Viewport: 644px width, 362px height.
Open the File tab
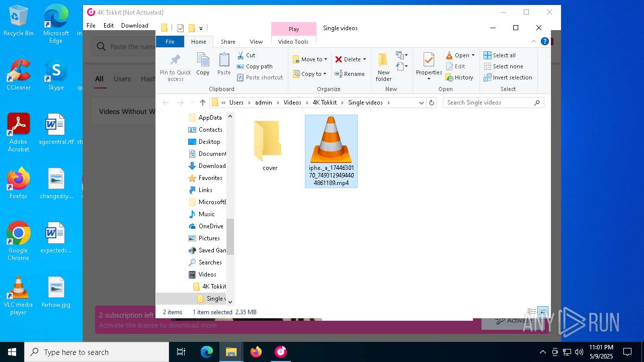click(170, 42)
